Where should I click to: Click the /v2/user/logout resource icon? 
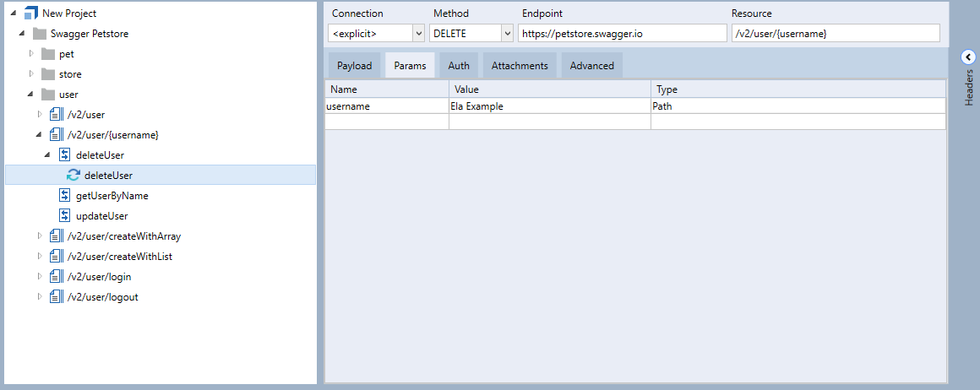tap(57, 297)
